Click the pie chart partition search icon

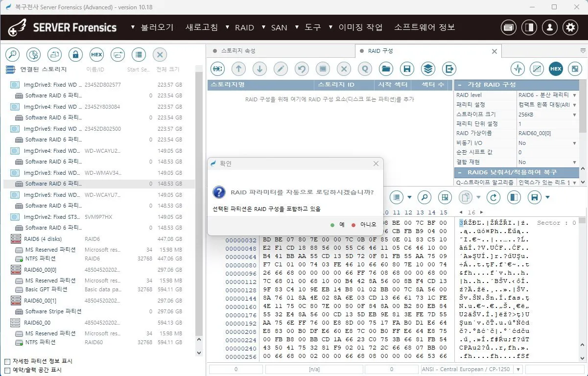tap(33, 54)
